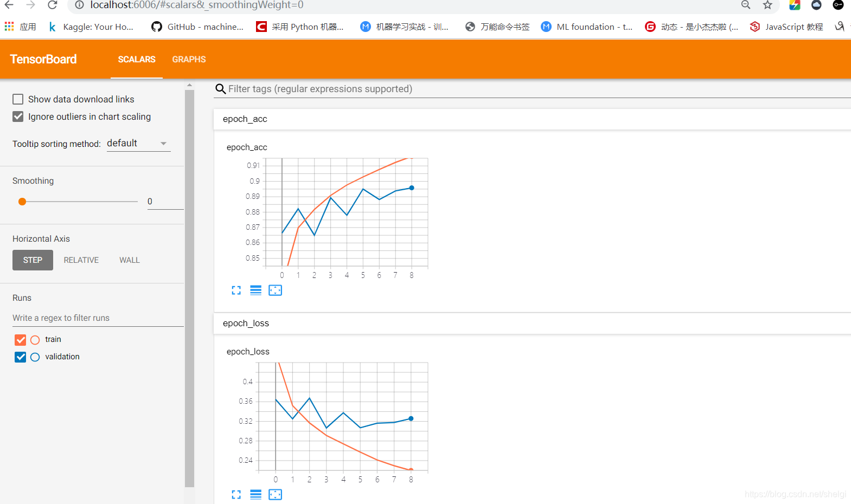Click the dark round extension icon in toolbar

[x=816, y=5]
